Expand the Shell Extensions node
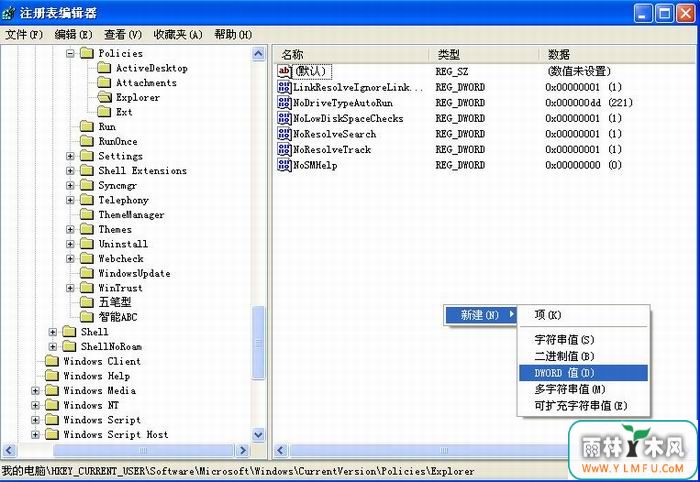This screenshot has width=700, height=482. [70, 171]
